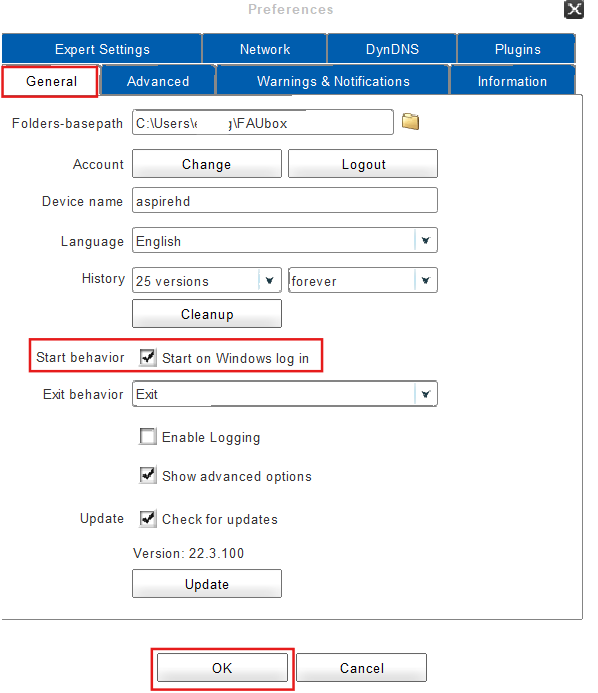Disable Check for updates checkbox
The height and width of the screenshot is (693, 598).
tap(148, 518)
